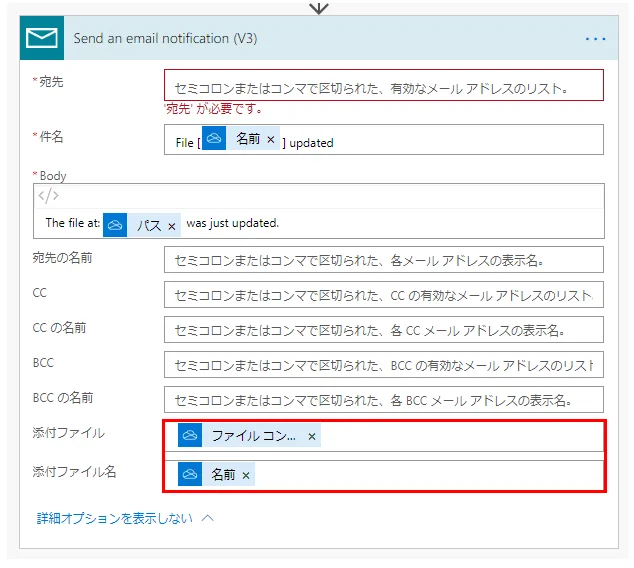Click the chevron next to 詳細オプションを表示しない
Image resolution: width=634 pixels, height=568 pixels.
point(208,518)
